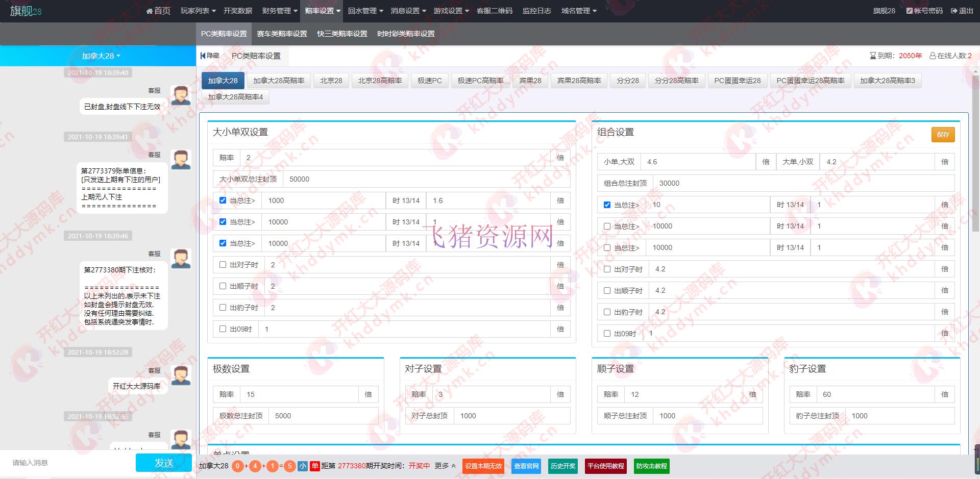
Task: Open the 赔率设置 dropdown menu
Action: click(322, 10)
